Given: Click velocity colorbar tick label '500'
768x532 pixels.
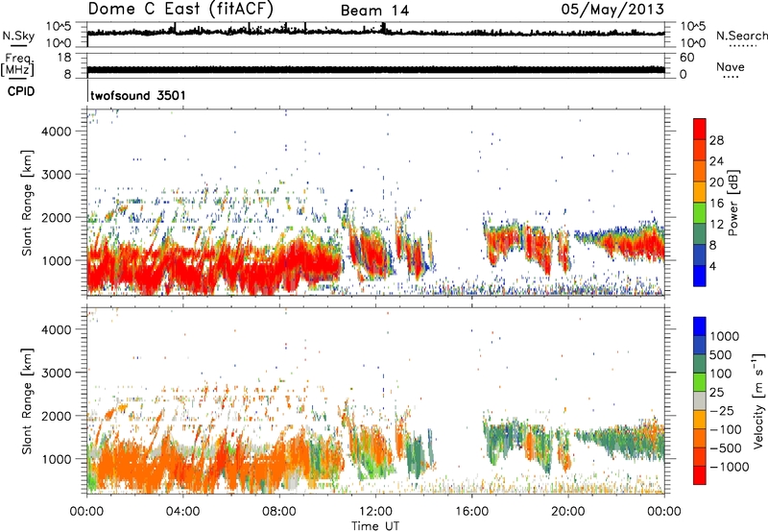Looking at the screenshot, I should coord(722,354).
